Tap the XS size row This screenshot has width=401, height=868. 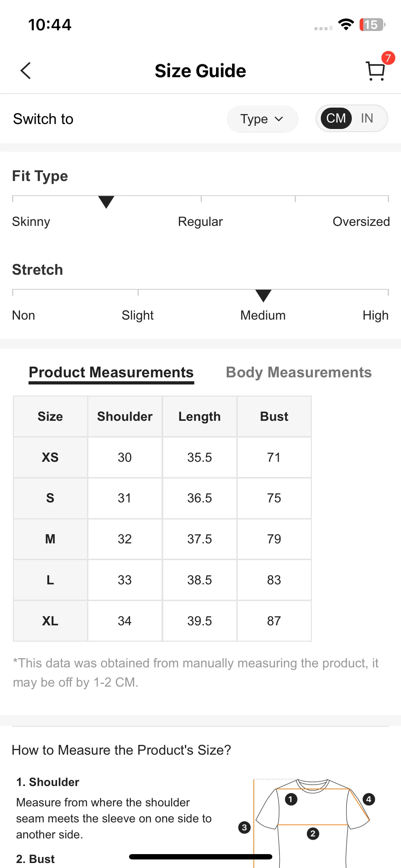click(x=162, y=457)
